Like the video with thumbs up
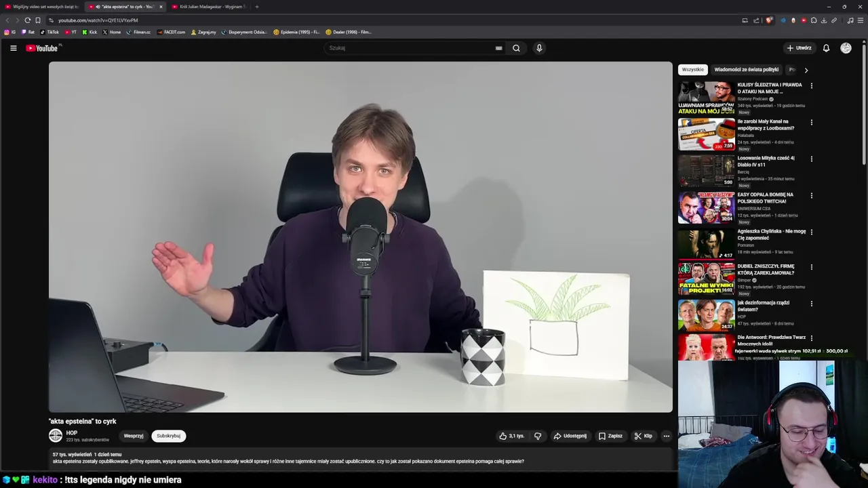The image size is (868, 488). coord(512,436)
